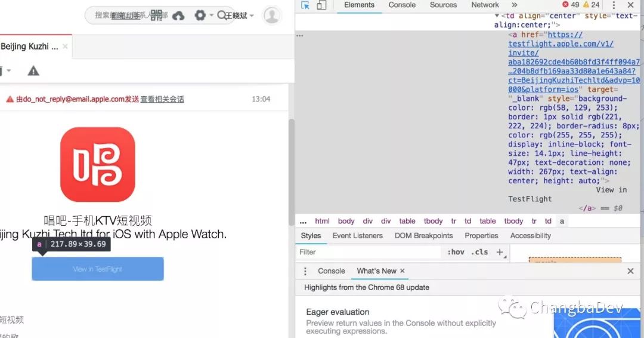This screenshot has height=338, width=644.
Task: Click the Changba red app icon
Action: coord(98,164)
